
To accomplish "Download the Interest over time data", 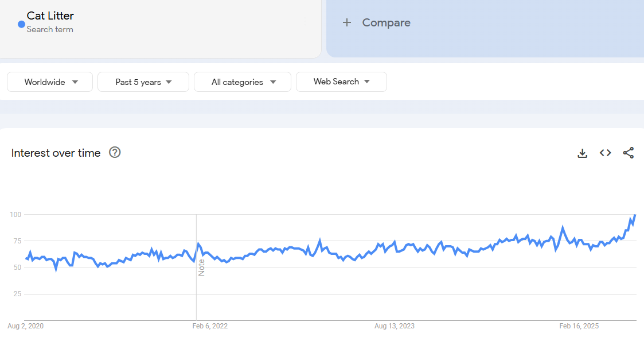I will click(582, 153).
